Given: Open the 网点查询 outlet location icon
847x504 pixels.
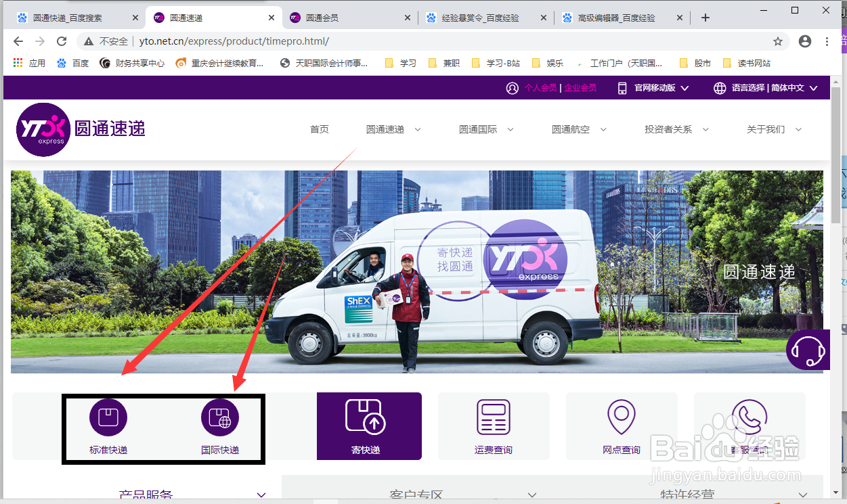Looking at the screenshot, I should pos(622,417).
